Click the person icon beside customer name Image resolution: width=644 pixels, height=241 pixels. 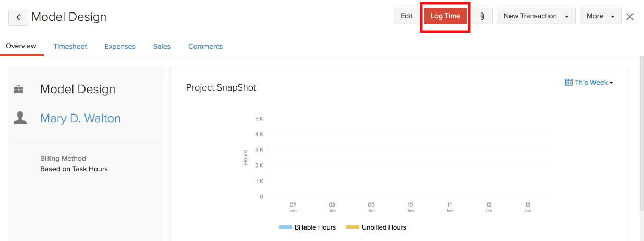[x=20, y=119]
